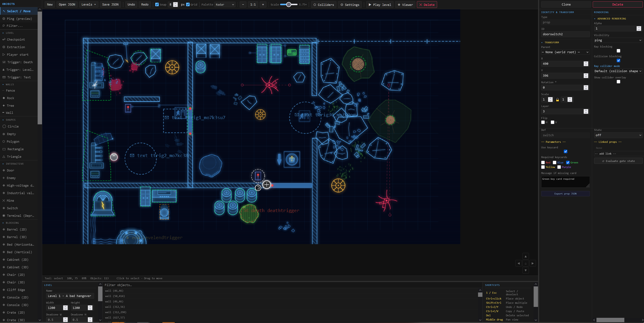Toggle the Grid checkbox
644x323 pixels.
[x=188, y=5]
